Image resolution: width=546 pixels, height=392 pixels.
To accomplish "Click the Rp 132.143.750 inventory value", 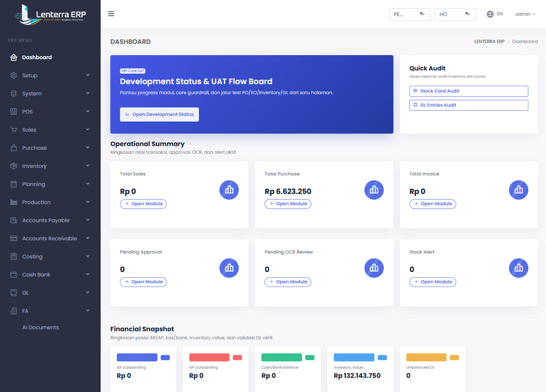I will [x=357, y=375].
